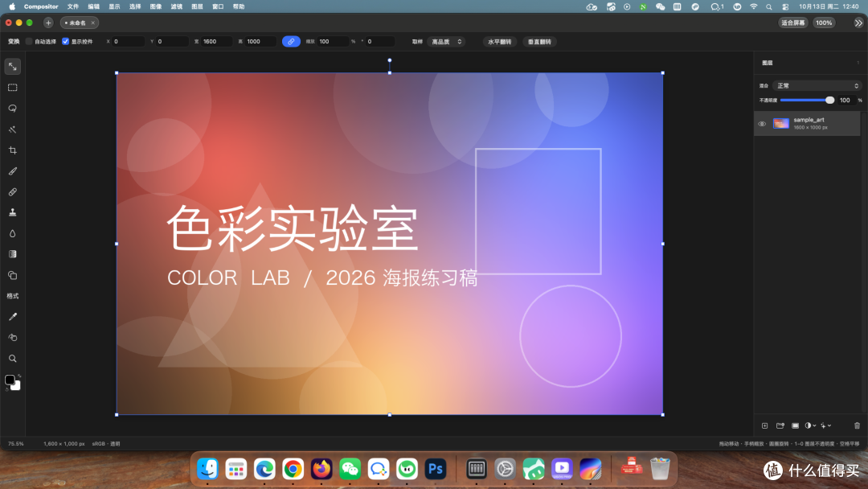Image resolution: width=868 pixels, height=489 pixels.
Task: Create a new layer group folder
Action: pos(780,426)
